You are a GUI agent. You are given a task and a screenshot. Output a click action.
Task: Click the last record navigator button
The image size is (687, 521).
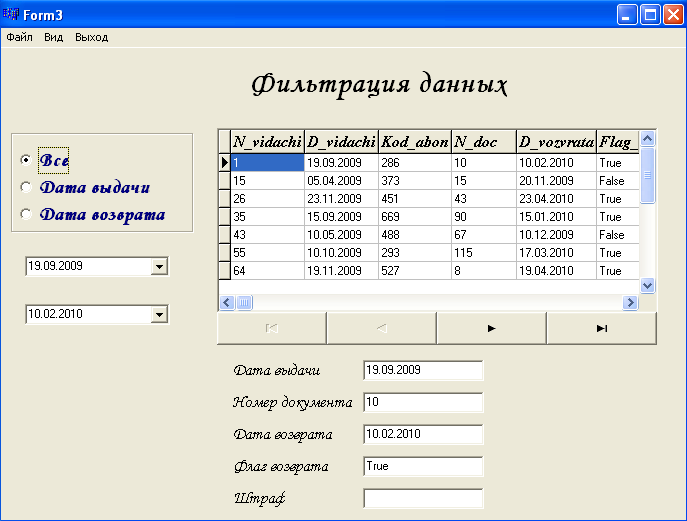(601, 328)
